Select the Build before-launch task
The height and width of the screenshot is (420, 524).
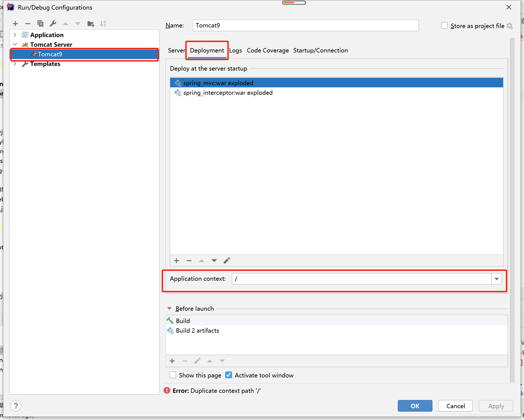pyautogui.click(x=337, y=321)
